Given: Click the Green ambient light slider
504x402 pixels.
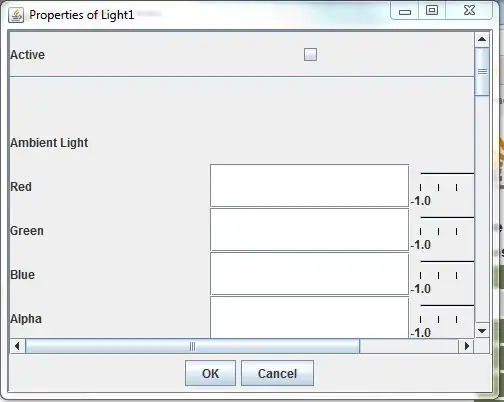Looking at the screenshot, I should (442, 230).
